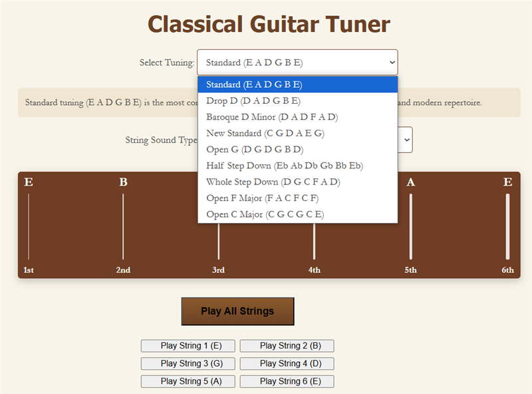The width and height of the screenshot is (532, 394).
Task: Pluck the thick 6th string E line
Action: [507, 226]
